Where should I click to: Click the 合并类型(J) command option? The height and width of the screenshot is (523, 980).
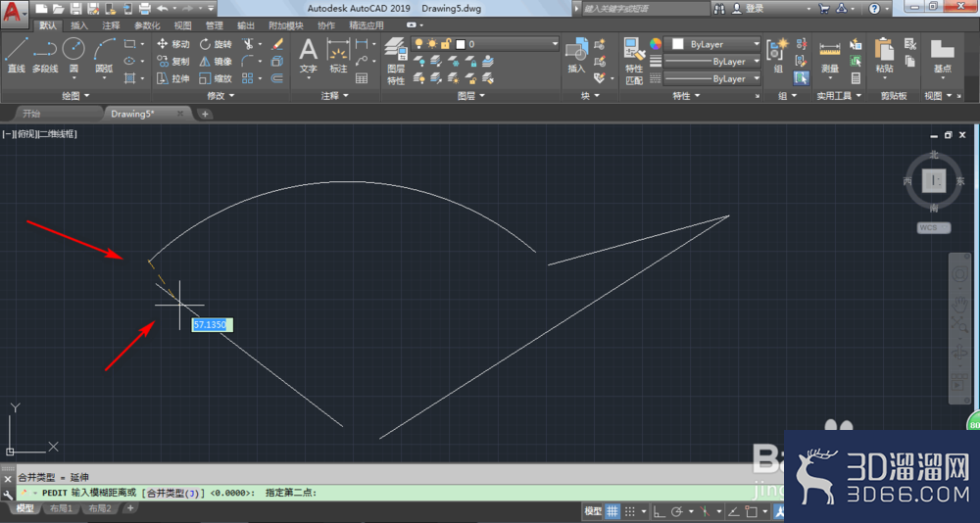coord(173,493)
